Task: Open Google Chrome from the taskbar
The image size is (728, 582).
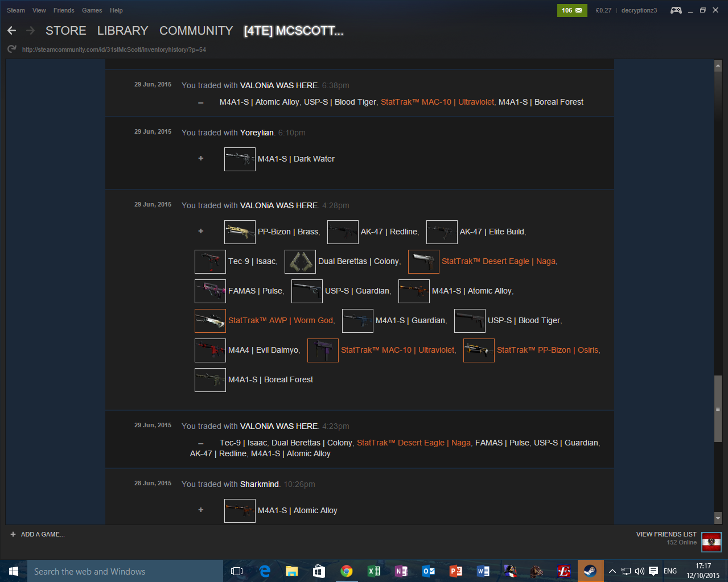Action: 346,571
